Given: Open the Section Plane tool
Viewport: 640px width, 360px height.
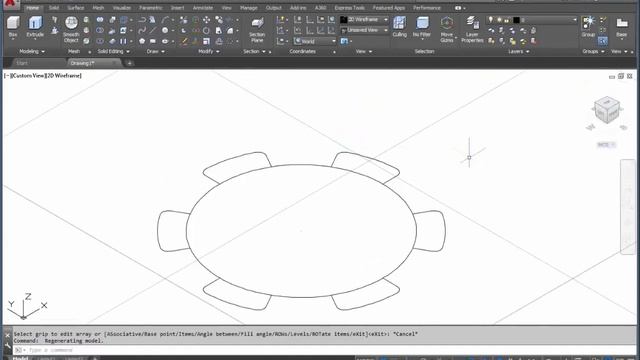Looking at the screenshot, I should click(257, 29).
